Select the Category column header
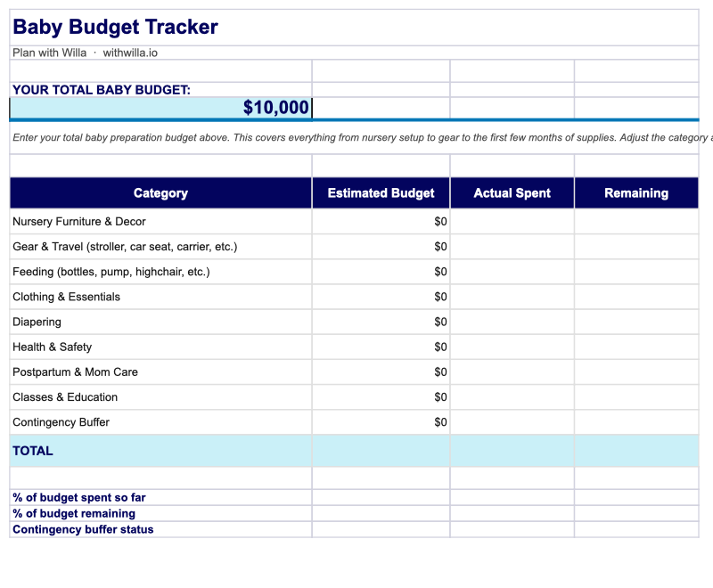Screen dimensions: 713x588 click(x=160, y=193)
